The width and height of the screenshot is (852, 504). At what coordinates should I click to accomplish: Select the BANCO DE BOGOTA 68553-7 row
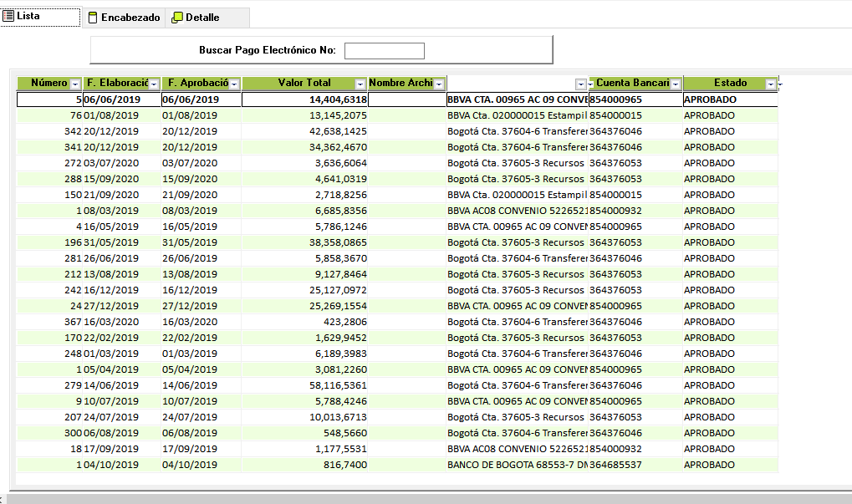pos(517,465)
